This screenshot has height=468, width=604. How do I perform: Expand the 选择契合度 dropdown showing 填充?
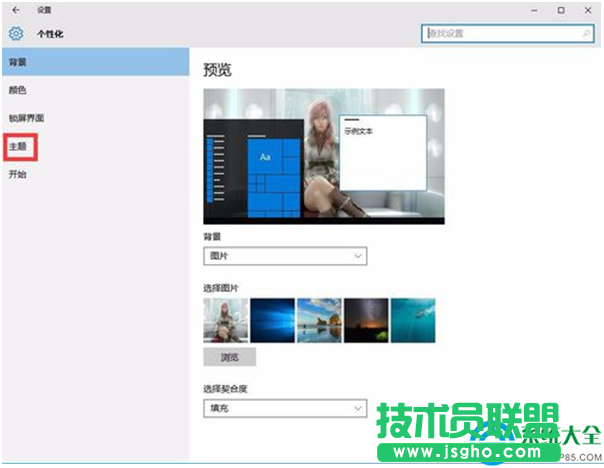point(285,408)
